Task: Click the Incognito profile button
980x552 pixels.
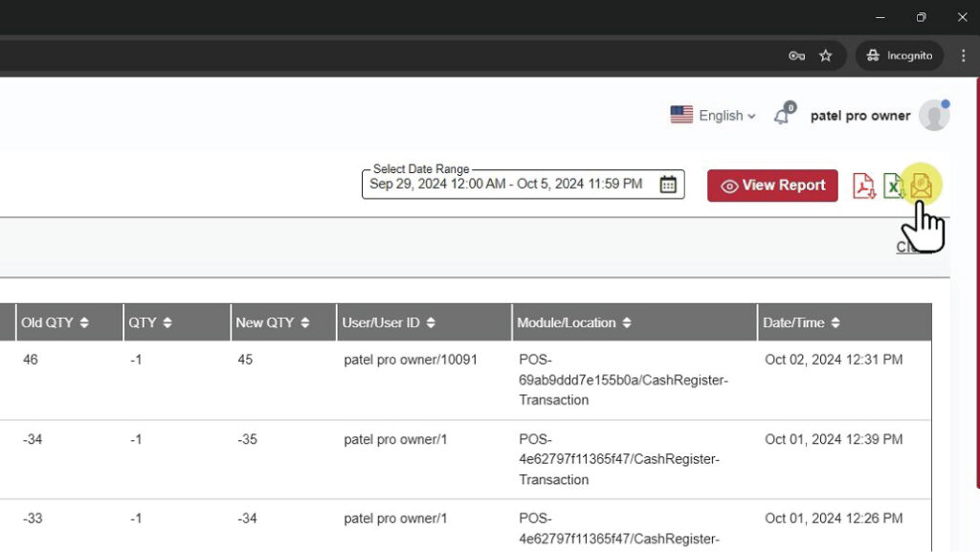Action: [x=899, y=55]
